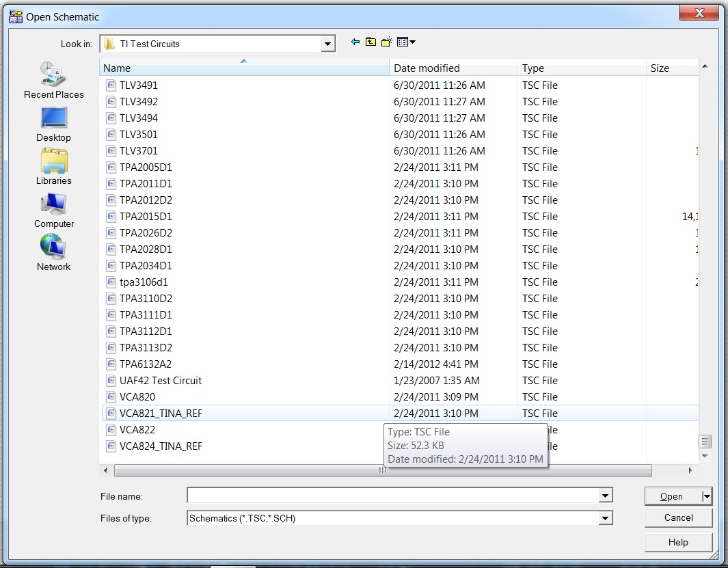Select file icon of TPA3110D2
This screenshot has width=728, height=568.
pyautogui.click(x=111, y=298)
